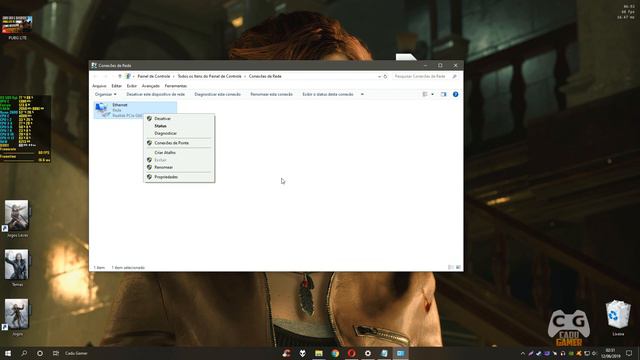Screen dimensions: 640x360
Task: Open the Ferramentas menu
Action: point(176,86)
